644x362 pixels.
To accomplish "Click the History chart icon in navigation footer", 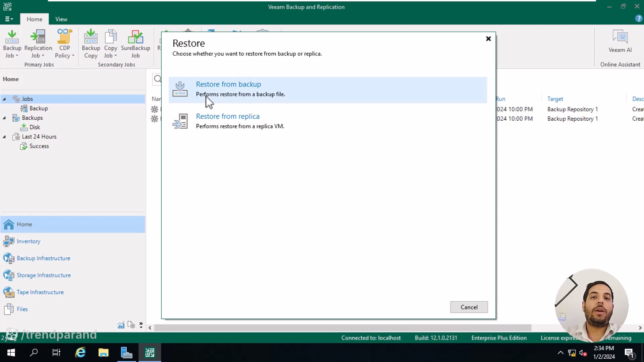I will coord(121,325).
